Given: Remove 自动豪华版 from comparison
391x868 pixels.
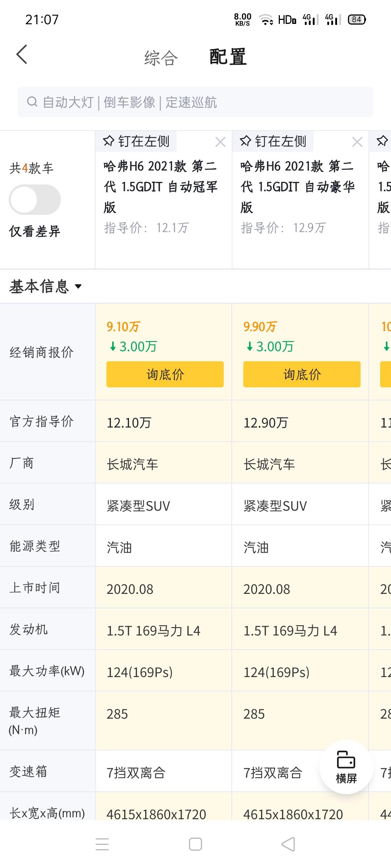Looking at the screenshot, I should (x=357, y=142).
